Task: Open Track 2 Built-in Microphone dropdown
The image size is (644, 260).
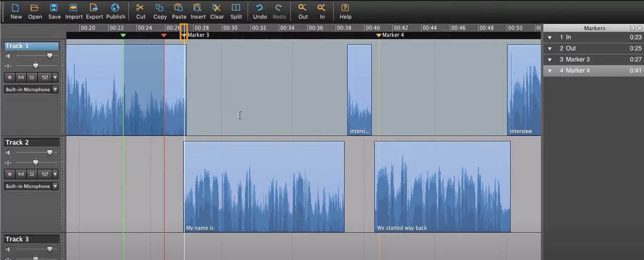Action: [x=31, y=186]
